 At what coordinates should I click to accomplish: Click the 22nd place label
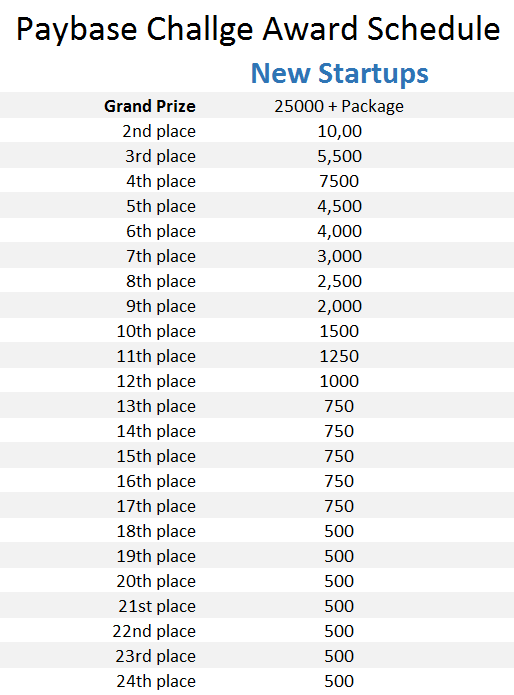[154, 631]
